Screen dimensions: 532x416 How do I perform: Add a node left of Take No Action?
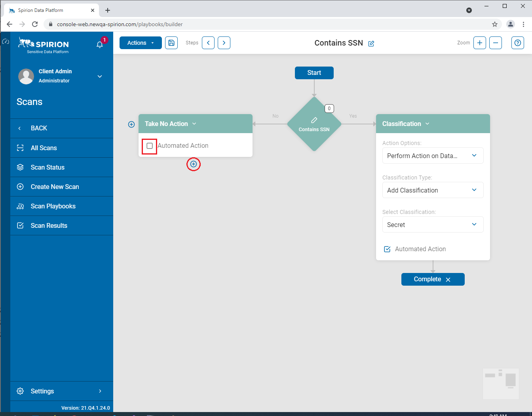click(x=131, y=124)
